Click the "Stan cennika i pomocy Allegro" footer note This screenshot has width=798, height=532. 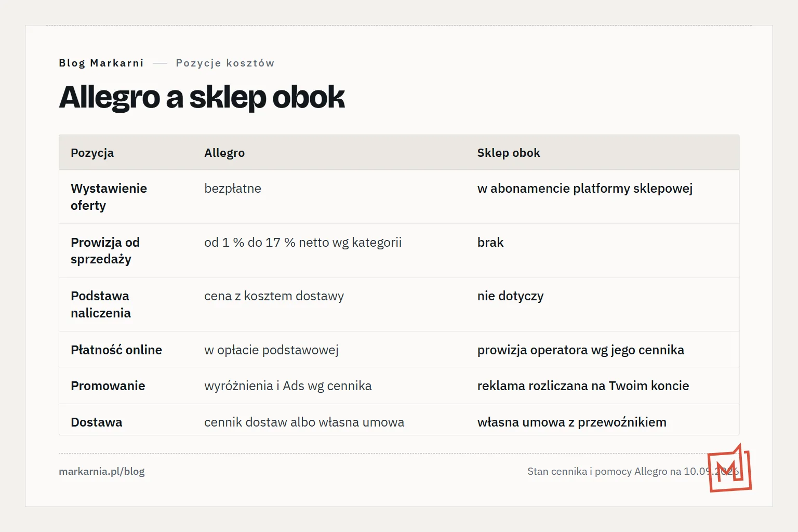click(x=633, y=471)
